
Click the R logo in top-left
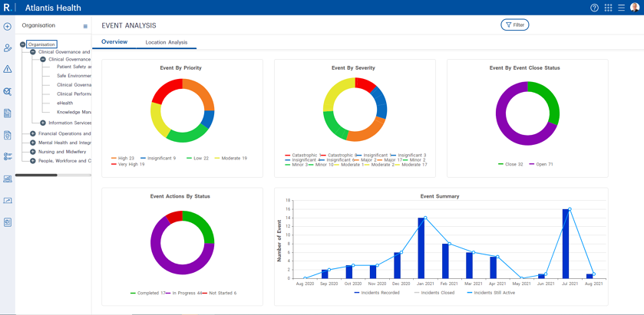7,8
